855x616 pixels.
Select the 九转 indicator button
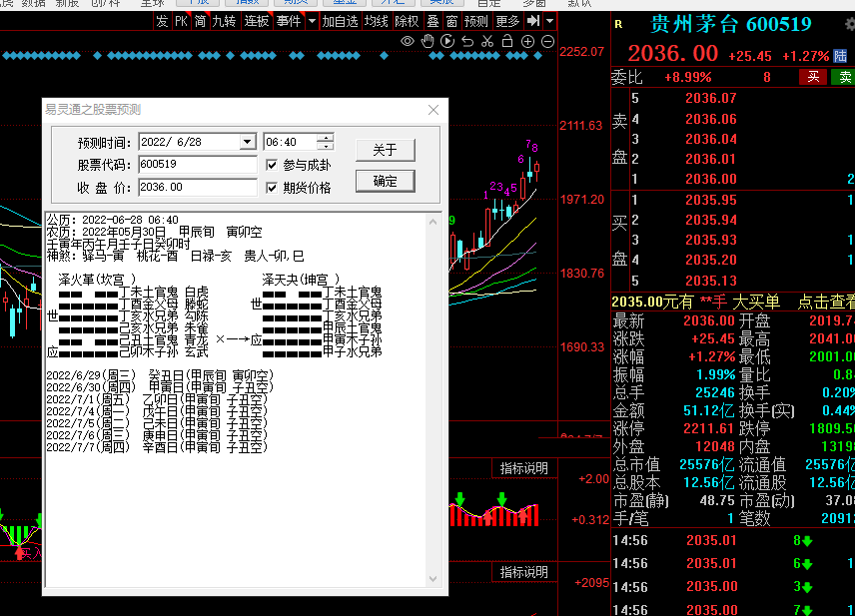(224, 21)
